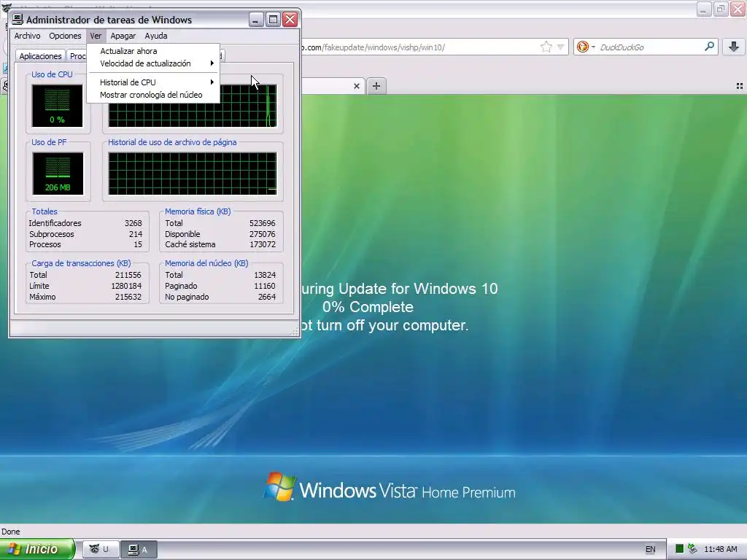The width and height of the screenshot is (747, 560).
Task: Open the browser downloads arrow button
Action: [x=734, y=47]
